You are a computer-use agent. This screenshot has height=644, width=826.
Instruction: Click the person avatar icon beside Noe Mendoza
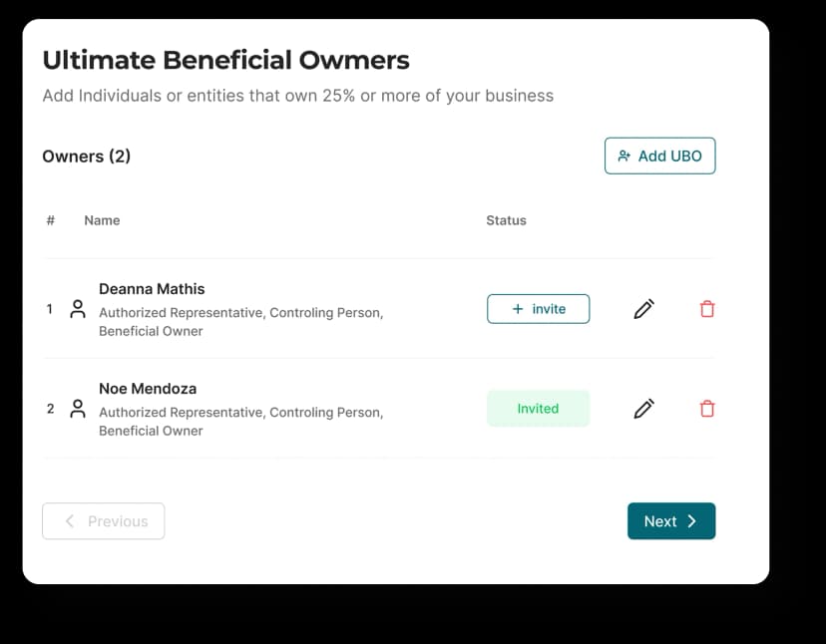pos(78,409)
